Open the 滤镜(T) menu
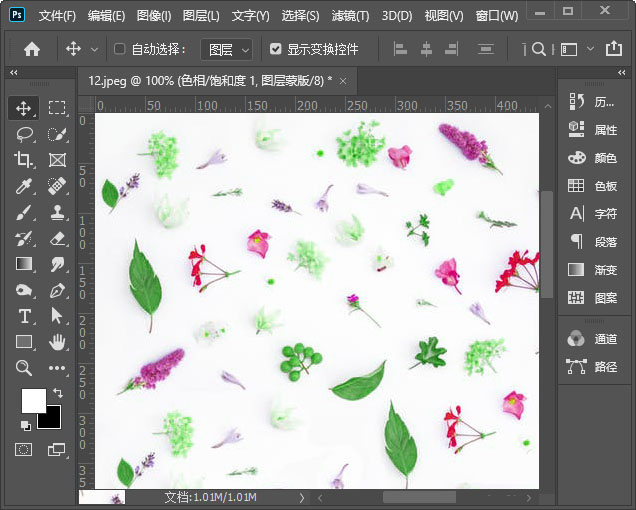Image resolution: width=636 pixels, height=510 pixels. point(350,16)
